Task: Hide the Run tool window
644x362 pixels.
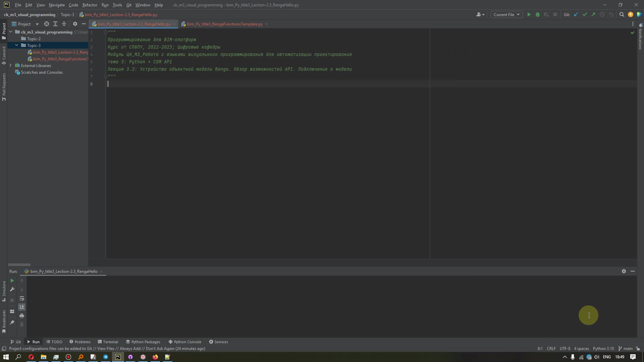Action: click(633, 271)
